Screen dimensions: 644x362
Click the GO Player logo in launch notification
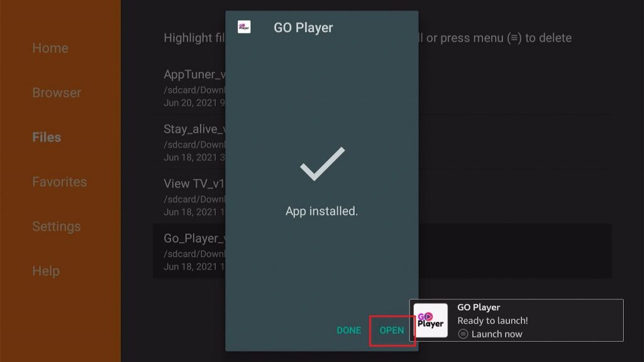[x=430, y=321]
